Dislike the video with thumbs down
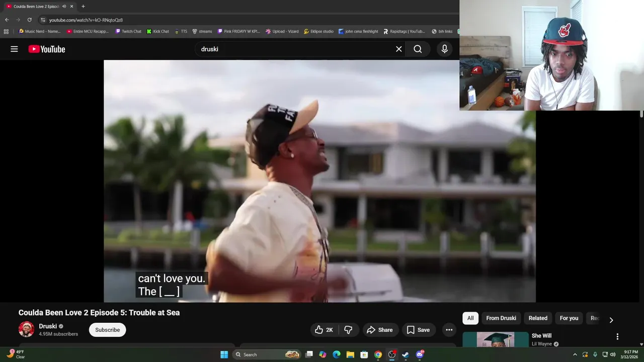This screenshot has width=644, height=362. 348,330
